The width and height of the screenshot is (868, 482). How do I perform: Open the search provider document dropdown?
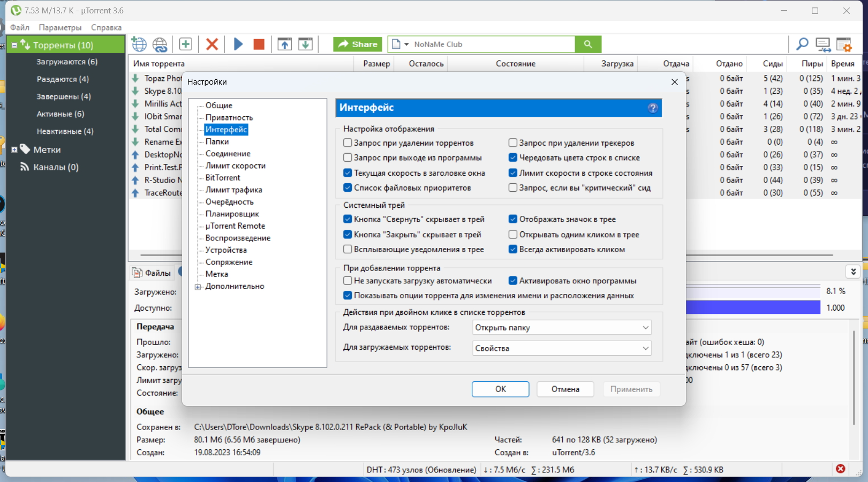click(400, 44)
